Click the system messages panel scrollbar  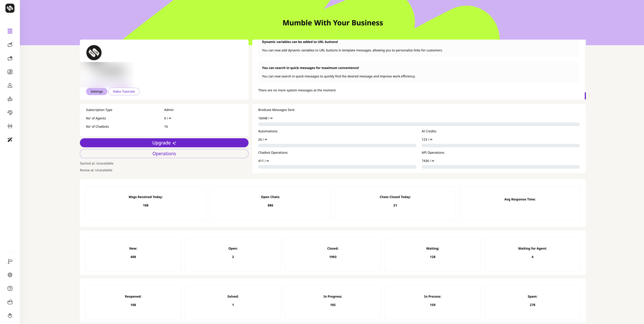[585, 96]
